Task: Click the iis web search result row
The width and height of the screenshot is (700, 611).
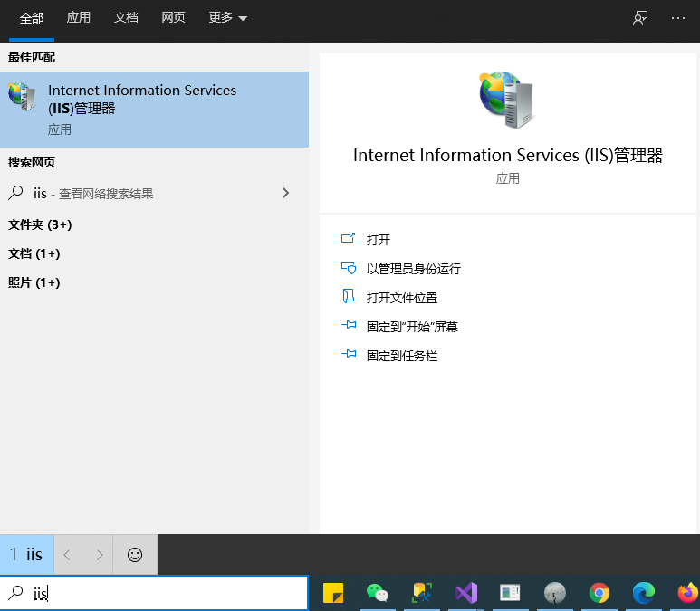Action: coord(155,193)
